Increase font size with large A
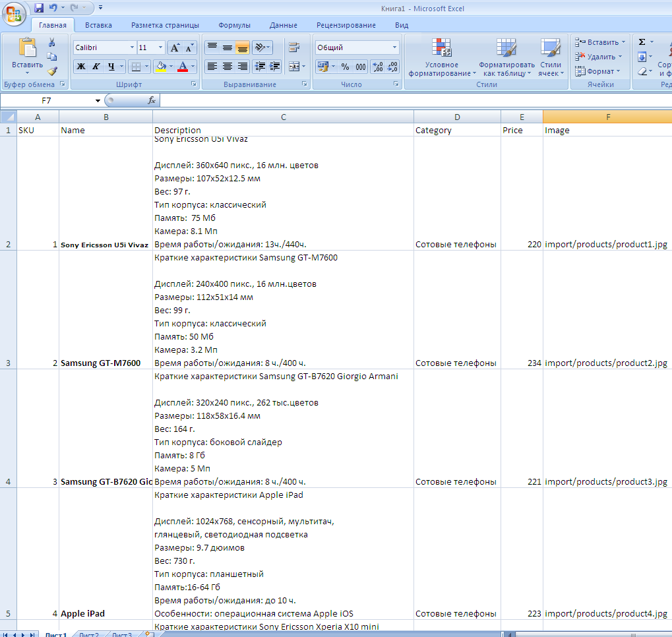 pos(175,47)
